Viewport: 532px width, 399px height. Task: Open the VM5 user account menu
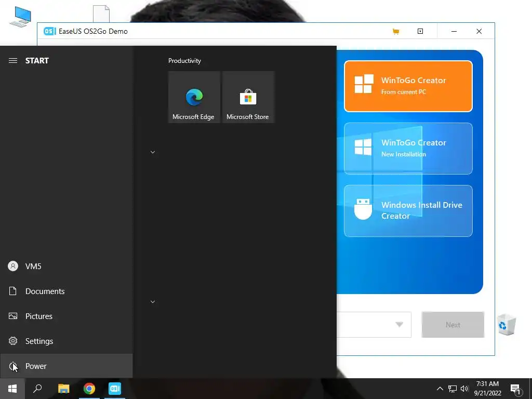pos(66,267)
